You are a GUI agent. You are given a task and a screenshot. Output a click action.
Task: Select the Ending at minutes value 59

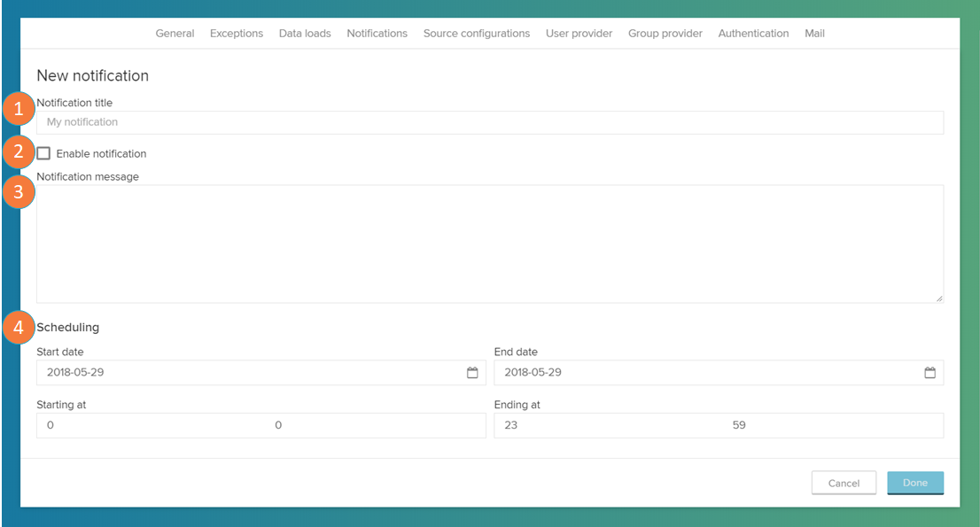(x=739, y=425)
